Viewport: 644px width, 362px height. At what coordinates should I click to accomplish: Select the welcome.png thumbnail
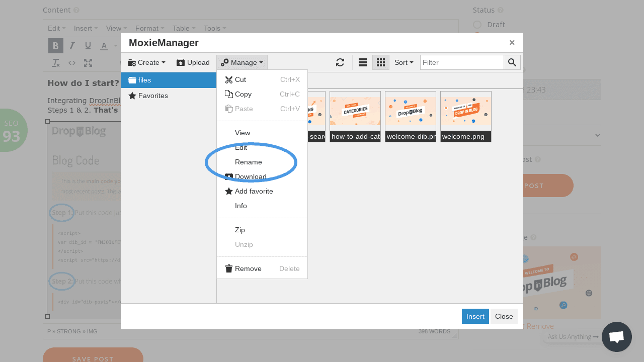coord(466,117)
